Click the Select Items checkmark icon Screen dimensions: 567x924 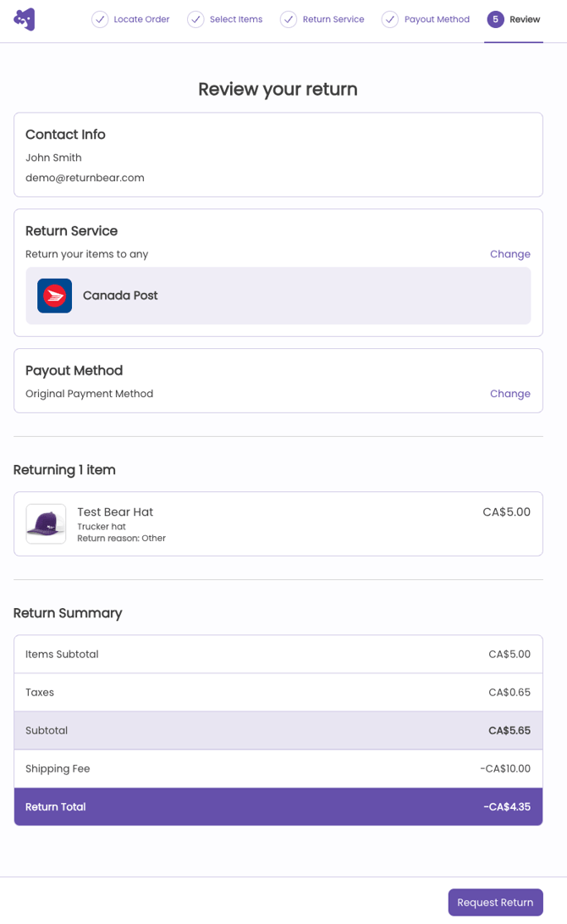pos(195,19)
